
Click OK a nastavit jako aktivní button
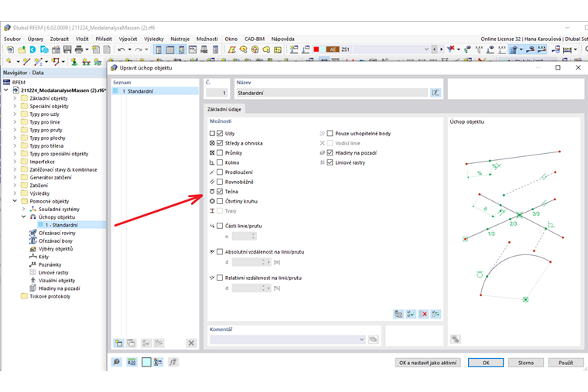click(x=428, y=363)
